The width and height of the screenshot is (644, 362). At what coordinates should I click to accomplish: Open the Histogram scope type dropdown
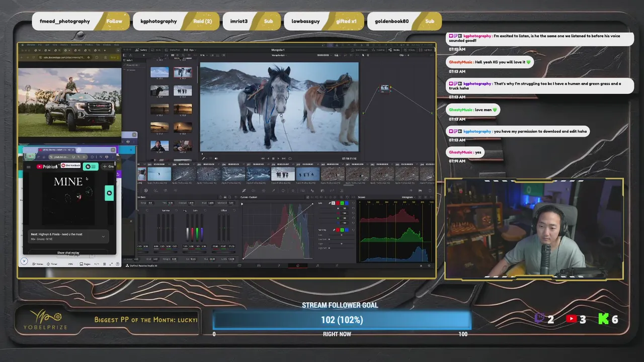point(409,197)
